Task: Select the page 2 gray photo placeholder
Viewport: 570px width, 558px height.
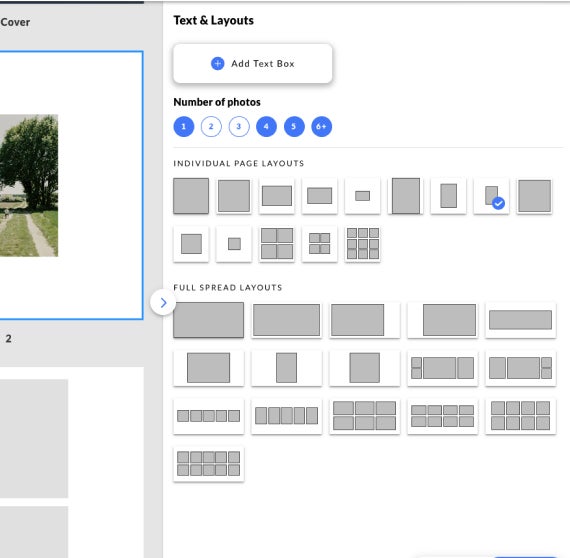Action: [x=34, y=438]
